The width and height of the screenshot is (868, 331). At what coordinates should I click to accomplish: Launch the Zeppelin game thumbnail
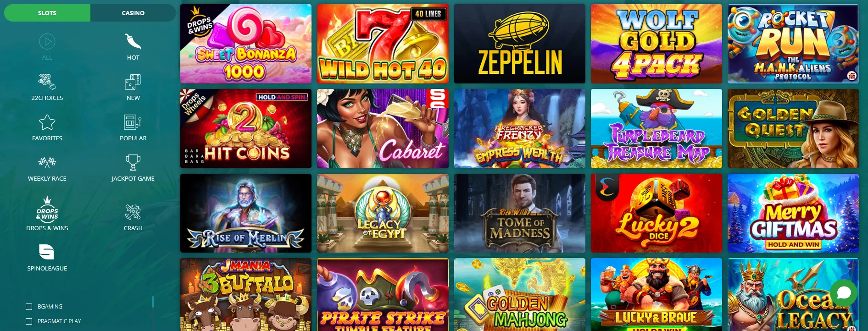coord(519,44)
